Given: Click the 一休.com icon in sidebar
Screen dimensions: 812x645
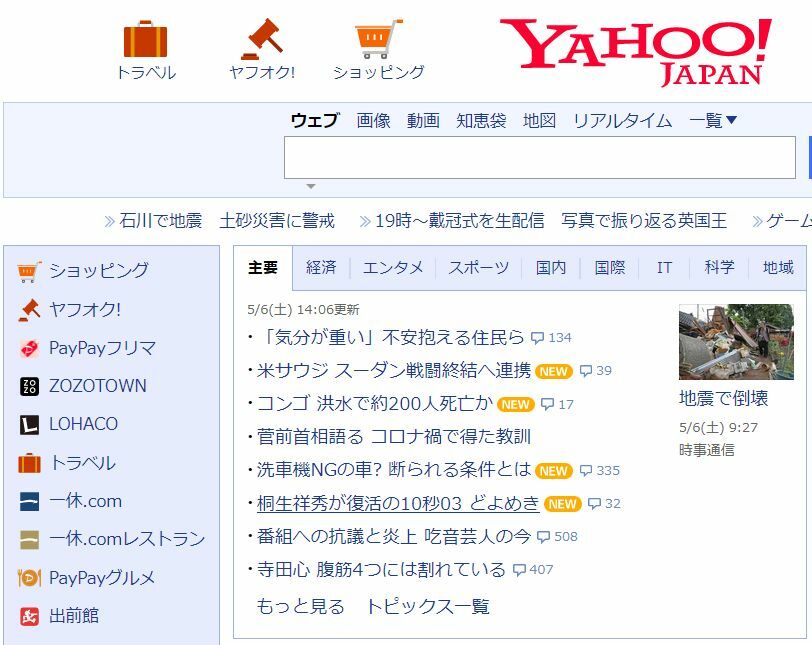Looking at the screenshot, I should pyautogui.click(x=29, y=502).
